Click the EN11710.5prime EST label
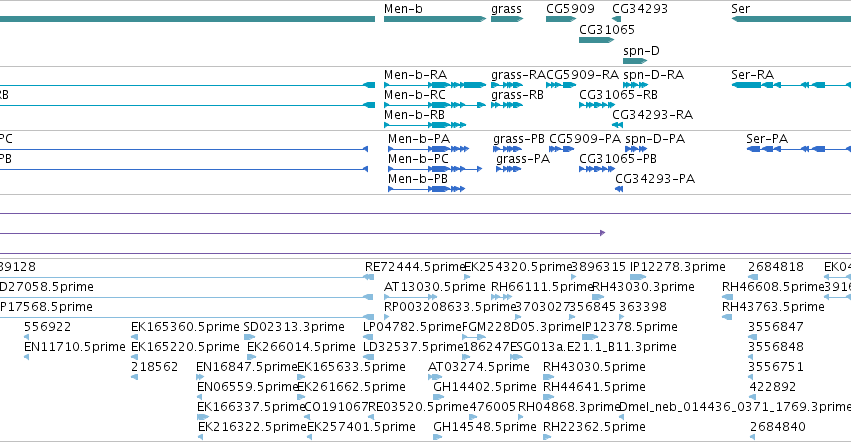Viewport: 851px width, 442px height. (x=75, y=346)
